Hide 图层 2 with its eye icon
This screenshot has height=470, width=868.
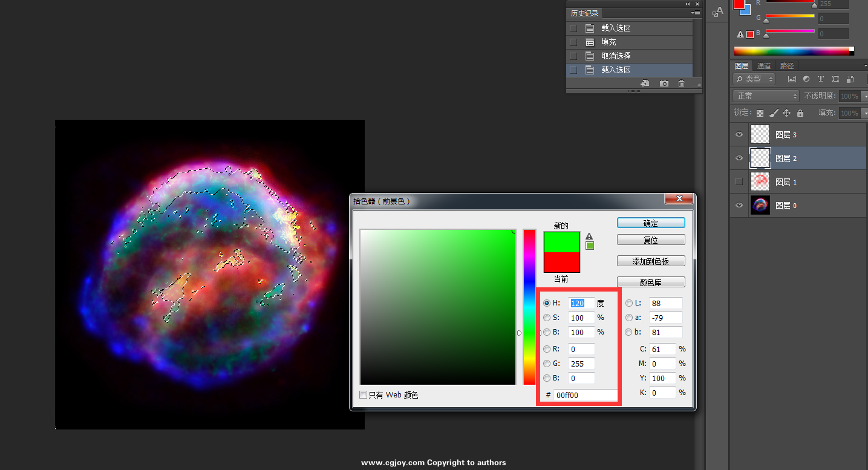click(739, 158)
